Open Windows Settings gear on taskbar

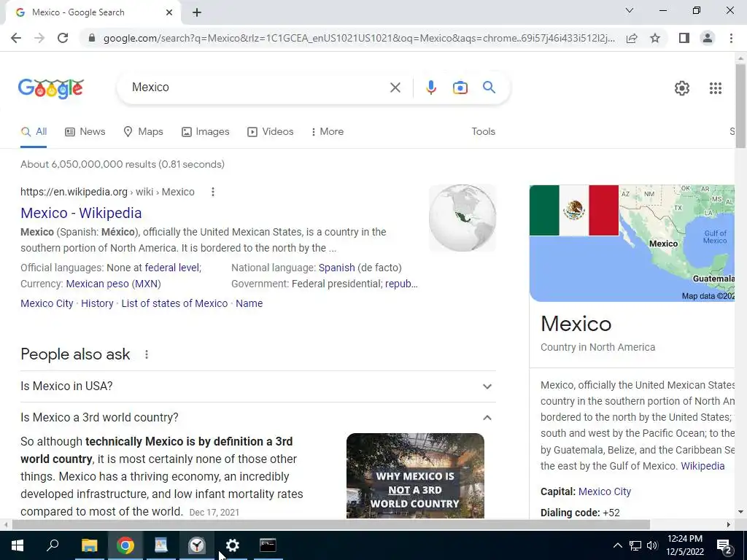coord(233,545)
